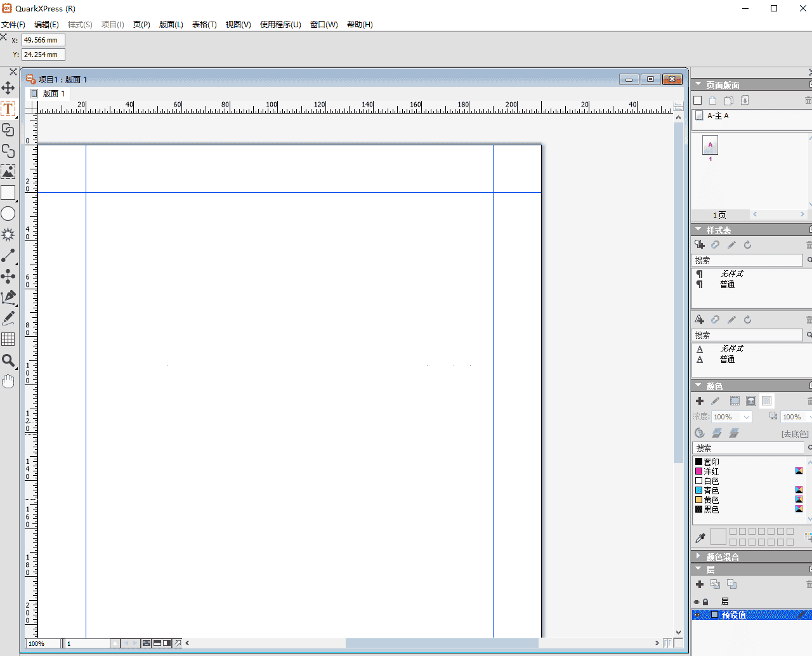The image size is (812, 656).
Task: Select the Oval Box tool
Action: pos(8,214)
